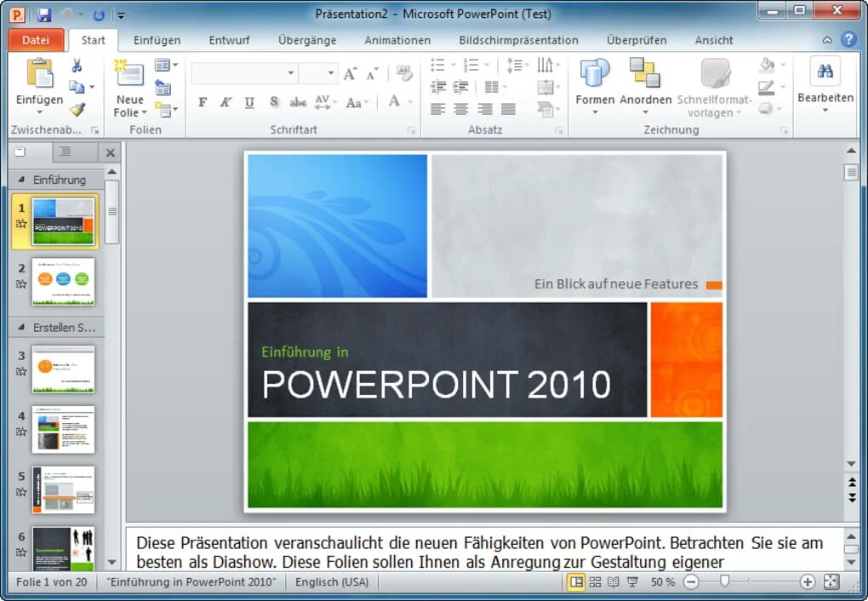The image size is (868, 601).
Task: Click the 50 % zoom level button
Action: 663,581
